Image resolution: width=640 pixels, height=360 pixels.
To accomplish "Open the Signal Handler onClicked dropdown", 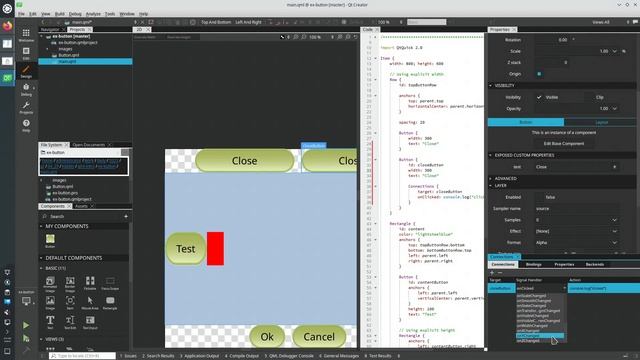I will 541,288.
